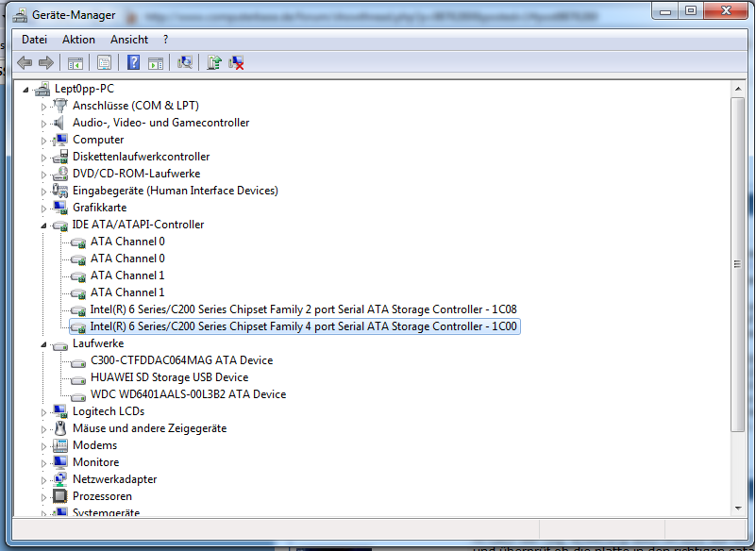Collapse the Lept0pp-PC root node
The image size is (756, 551).
[x=26, y=90]
